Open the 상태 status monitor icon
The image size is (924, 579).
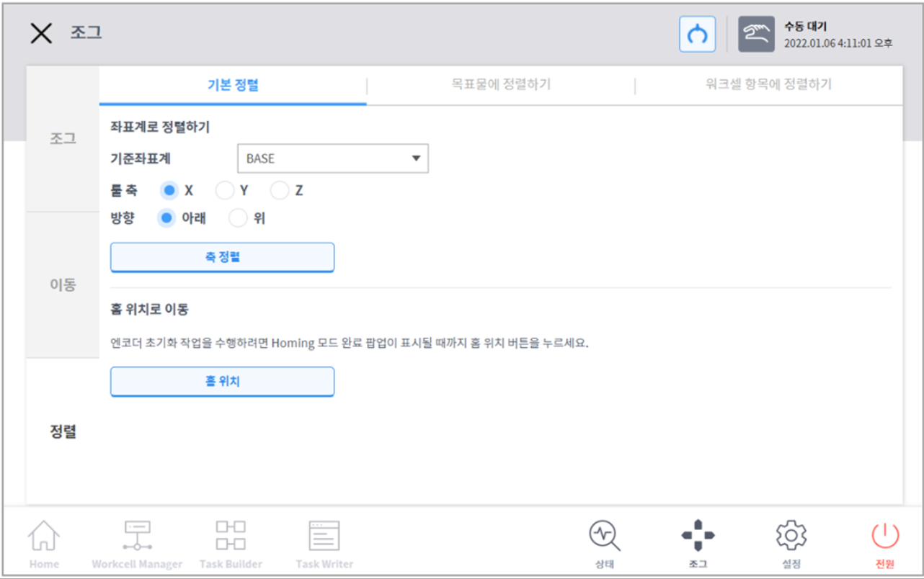pyautogui.click(x=604, y=537)
